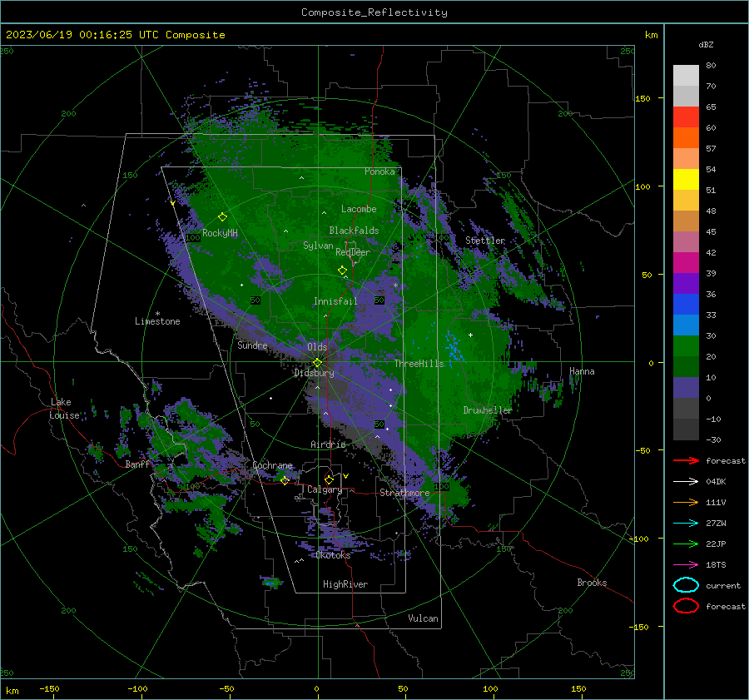
Task: Click the Lacombe town label
Action: click(359, 209)
